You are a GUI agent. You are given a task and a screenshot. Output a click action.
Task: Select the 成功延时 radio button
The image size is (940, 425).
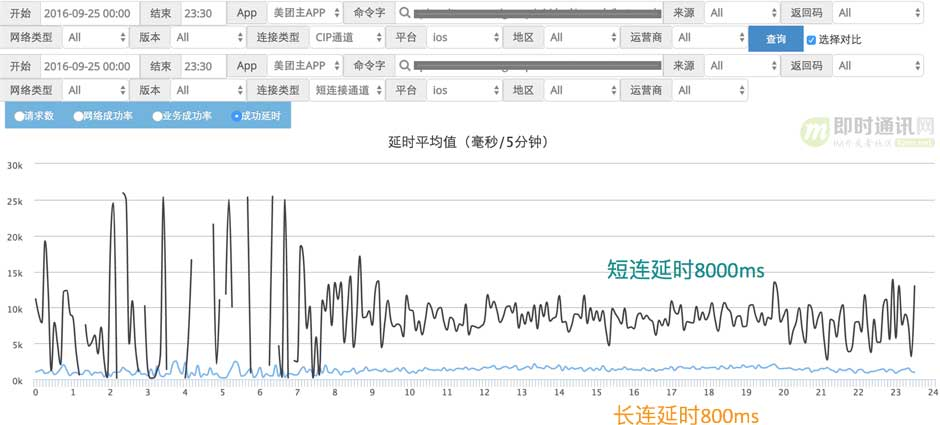236,116
